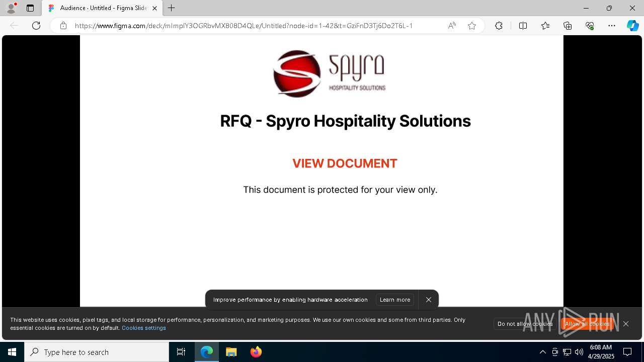Open File Explorer from taskbar
Image resolution: width=644 pixels, height=362 pixels.
pyautogui.click(x=231, y=352)
